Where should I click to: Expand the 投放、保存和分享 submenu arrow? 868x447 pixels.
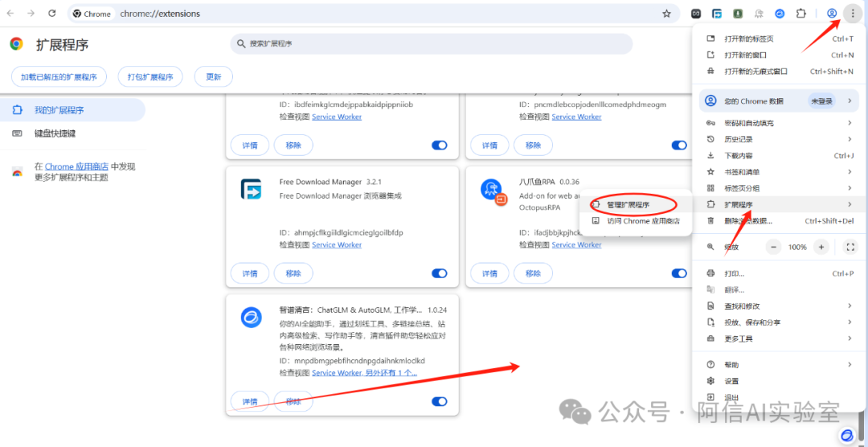click(x=850, y=322)
